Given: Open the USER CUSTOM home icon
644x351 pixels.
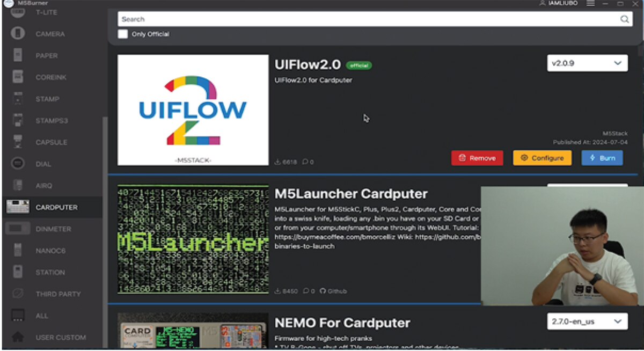Looking at the screenshot, I should 18,337.
